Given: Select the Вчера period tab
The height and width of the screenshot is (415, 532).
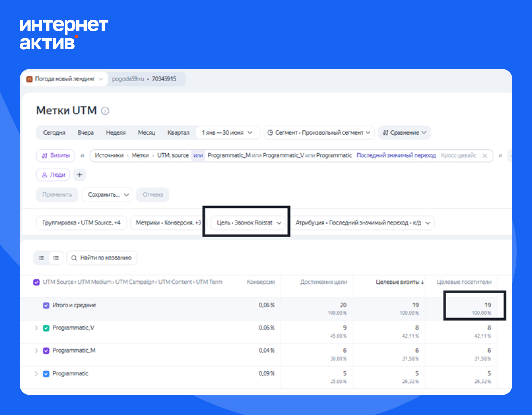Looking at the screenshot, I should click(x=86, y=133).
